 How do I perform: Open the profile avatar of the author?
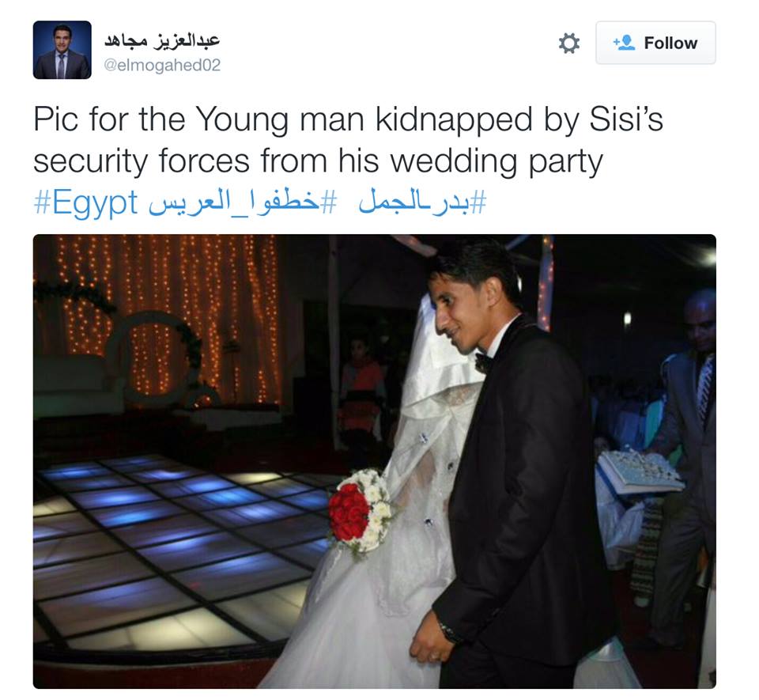62,50
